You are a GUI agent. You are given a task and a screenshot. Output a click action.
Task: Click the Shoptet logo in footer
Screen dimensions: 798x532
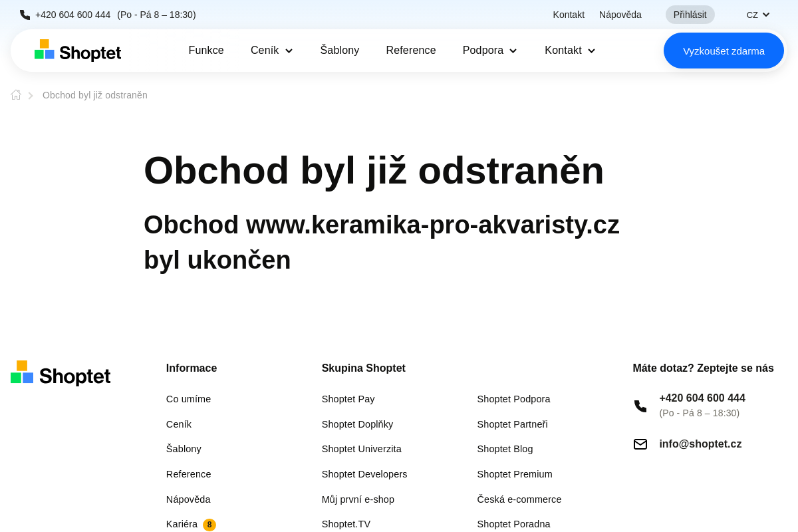pos(61,374)
